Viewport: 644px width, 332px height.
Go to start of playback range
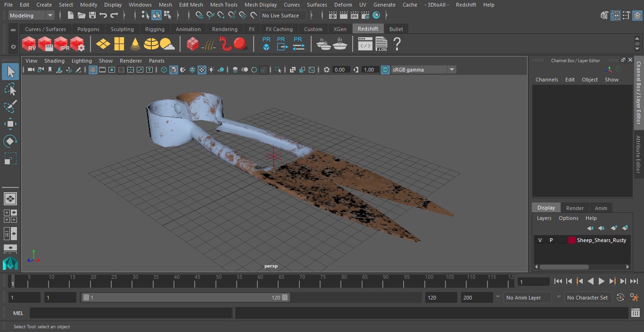tap(558, 281)
